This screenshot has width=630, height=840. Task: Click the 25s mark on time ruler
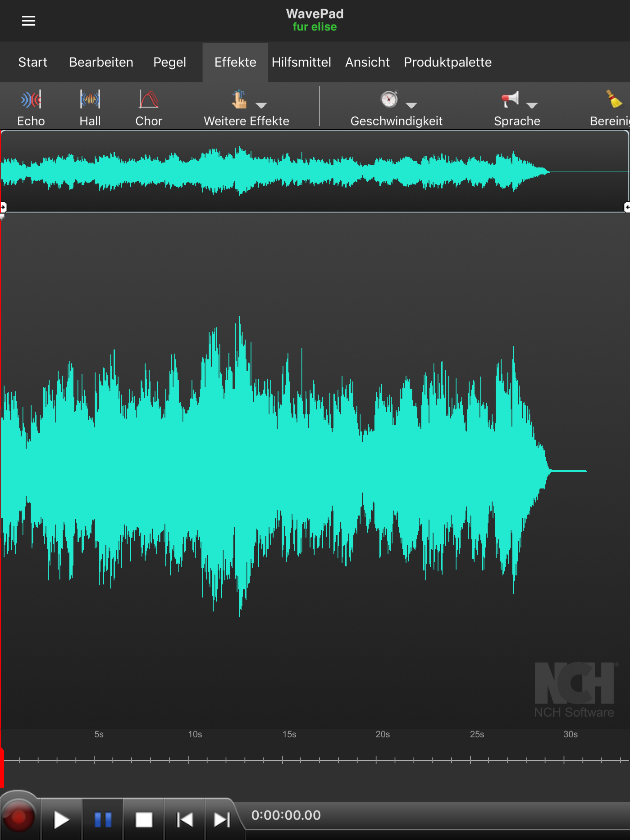pyautogui.click(x=477, y=734)
